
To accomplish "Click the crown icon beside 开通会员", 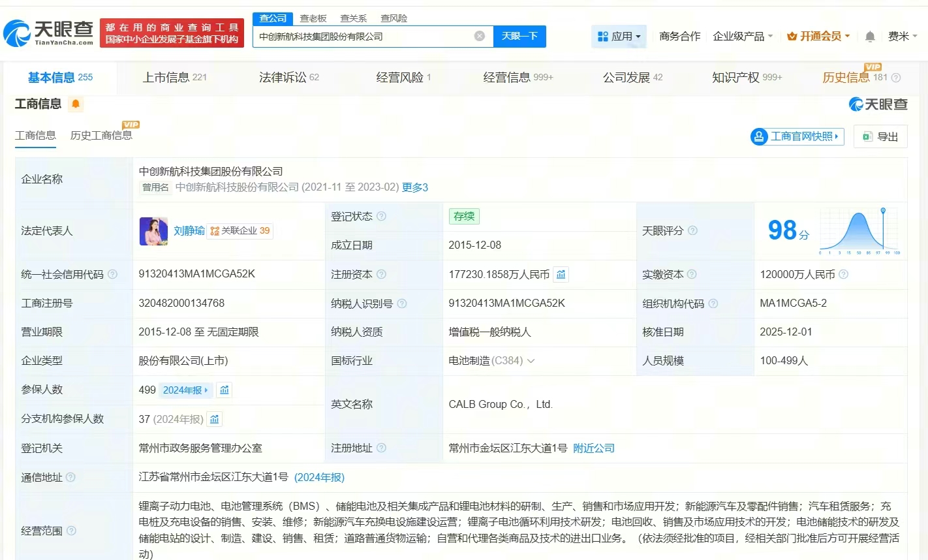I will pos(792,37).
